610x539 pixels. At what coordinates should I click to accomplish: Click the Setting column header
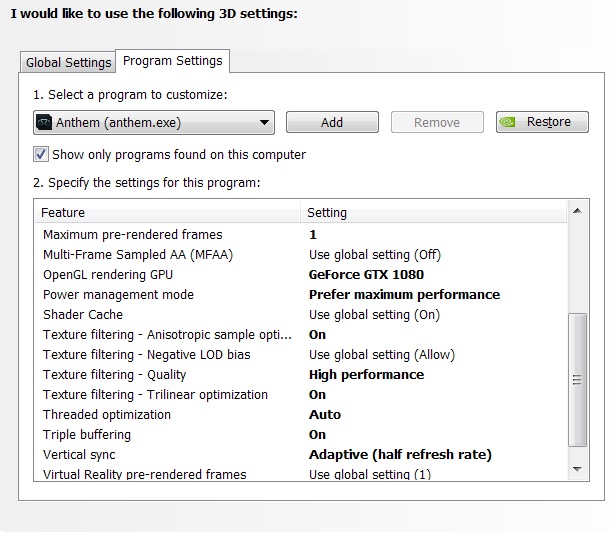(x=434, y=212)
